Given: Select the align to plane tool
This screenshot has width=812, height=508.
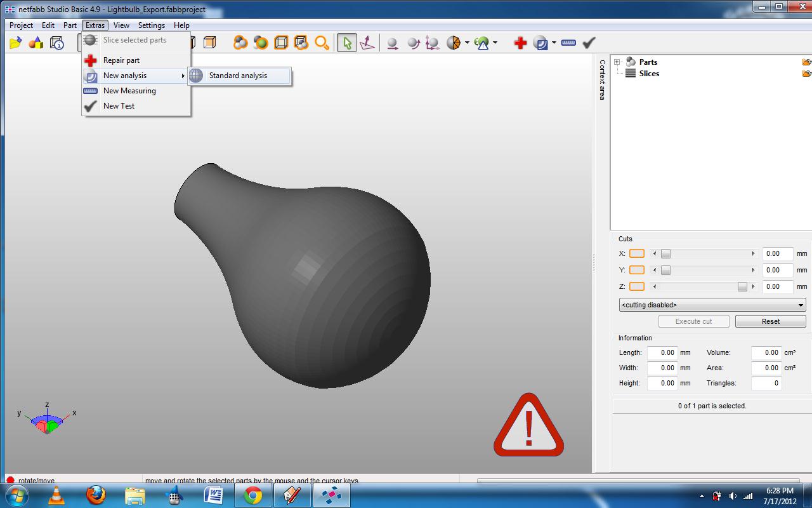Looking at the screenshot, I should [x=367, y=43].
